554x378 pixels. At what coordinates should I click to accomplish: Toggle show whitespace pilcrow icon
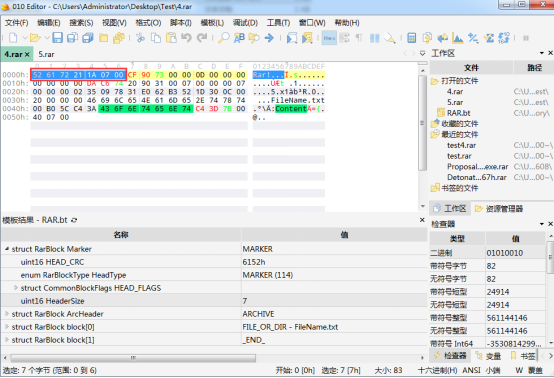pos(359,37)
